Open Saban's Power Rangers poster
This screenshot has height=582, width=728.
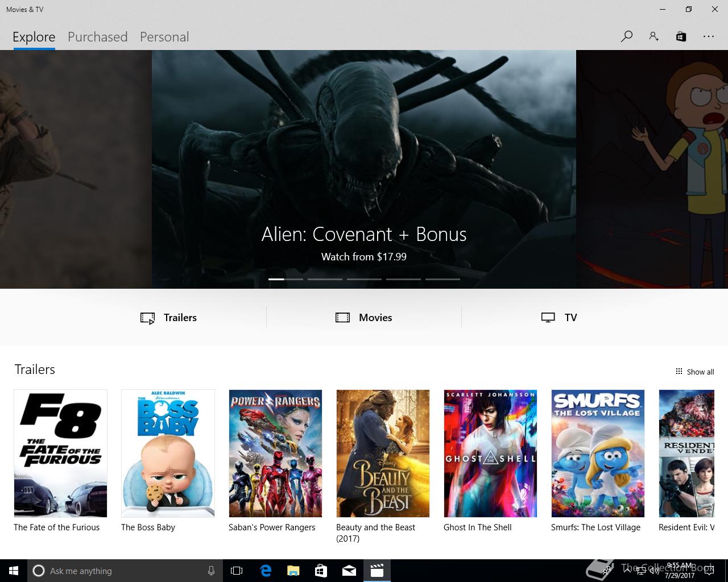[275, 454]
